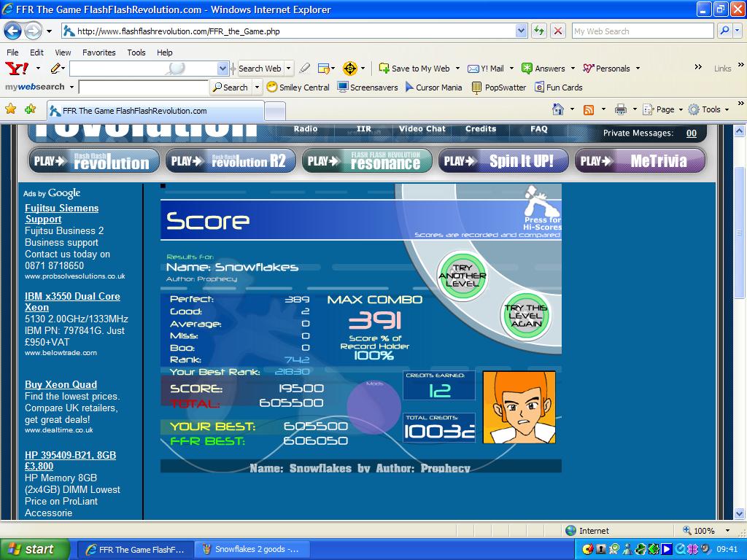Open the Fujitsu Siemens Support ad link
The height and width of the screenshot is (560, 747).
[61, 214]
